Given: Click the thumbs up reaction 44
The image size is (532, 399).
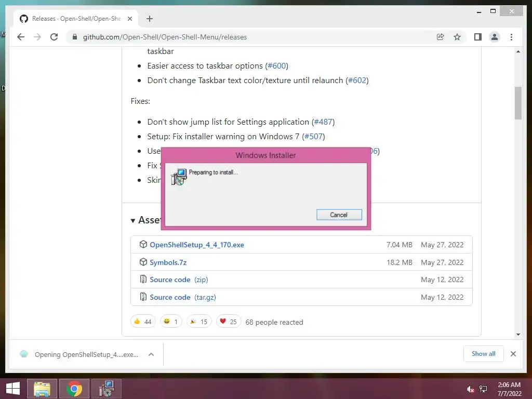Looking at the screenshot, I should point(143,322).
